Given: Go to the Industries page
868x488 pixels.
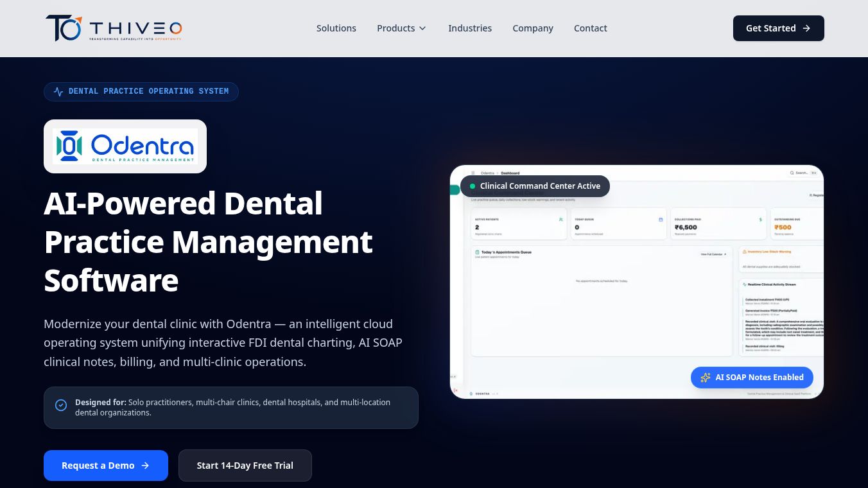Looking at the screenshot, I should 470,28.
